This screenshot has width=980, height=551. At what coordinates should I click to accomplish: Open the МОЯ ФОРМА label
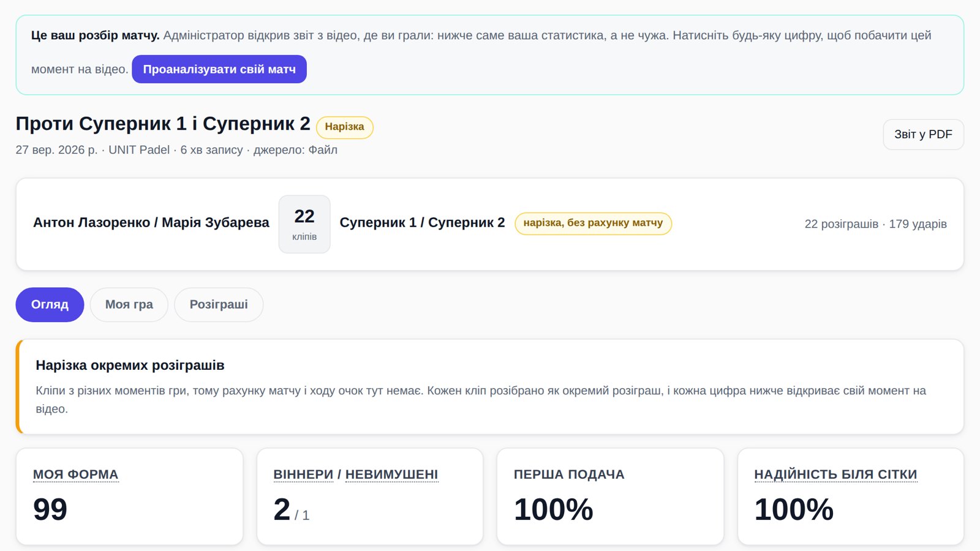tap(75, 474)
